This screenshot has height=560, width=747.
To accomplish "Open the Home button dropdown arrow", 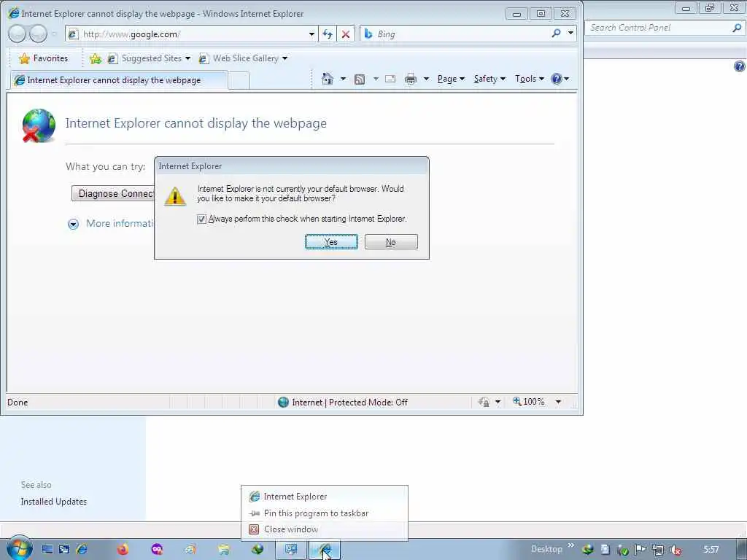I will (x=343, y=79).
